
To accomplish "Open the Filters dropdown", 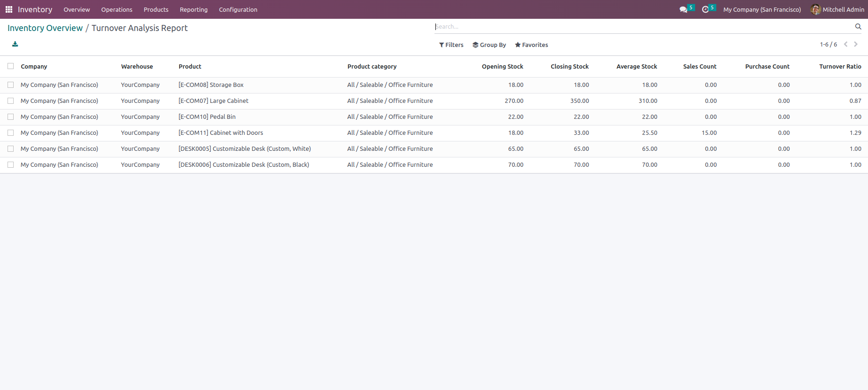I will pos(451,45).
